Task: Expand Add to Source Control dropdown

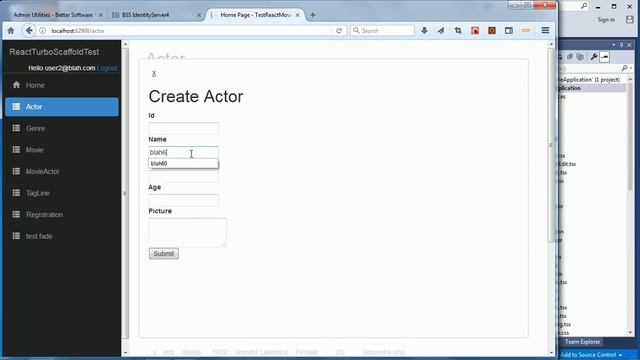Action: tap(620, 355)
